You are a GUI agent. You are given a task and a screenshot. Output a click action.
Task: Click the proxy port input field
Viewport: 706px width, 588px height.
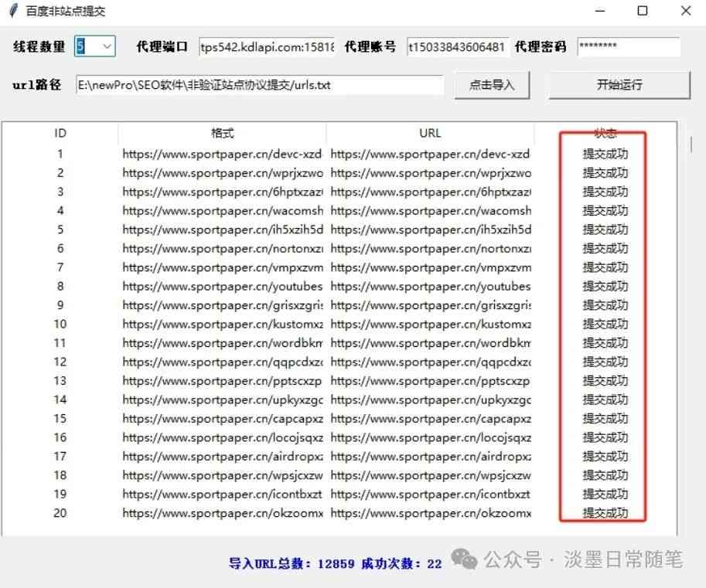(267, 47)
